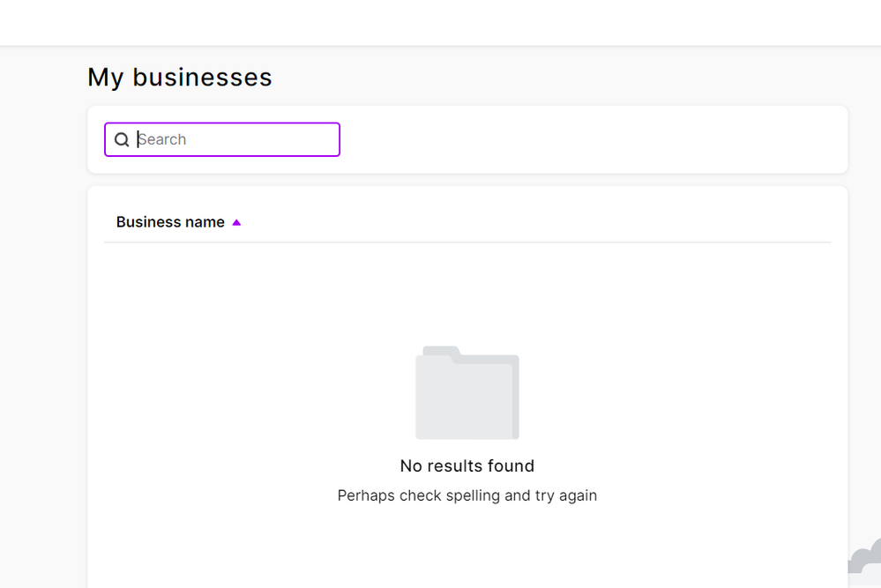Click the 'Search' placeholder text
Screen dimensions: 881x588
click(162, 139)
